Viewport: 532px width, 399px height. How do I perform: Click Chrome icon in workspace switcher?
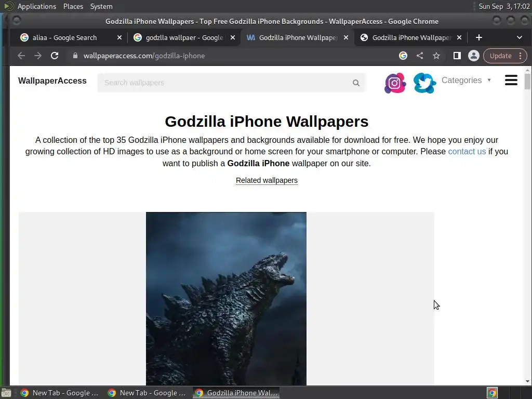(492, 393)
